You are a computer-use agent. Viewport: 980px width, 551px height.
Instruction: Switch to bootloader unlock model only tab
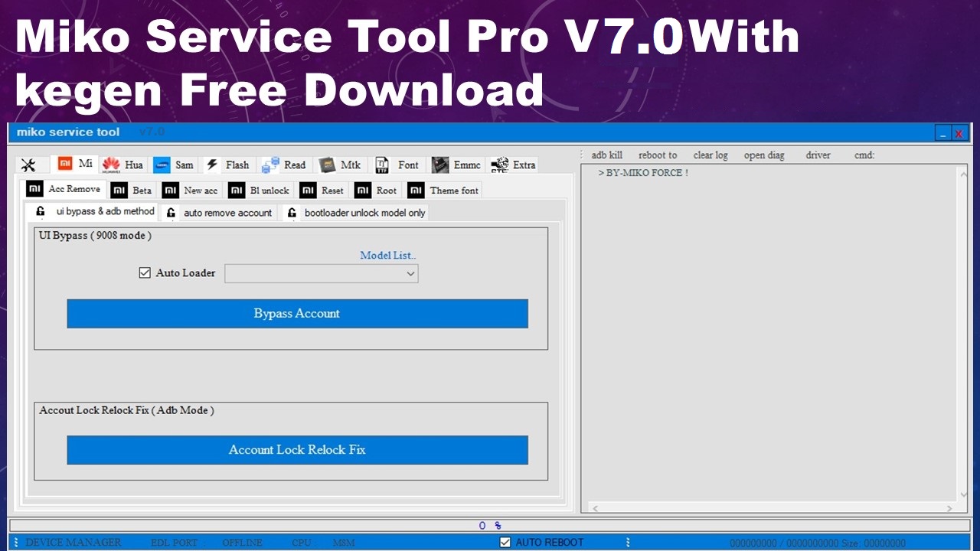[356, 213]
